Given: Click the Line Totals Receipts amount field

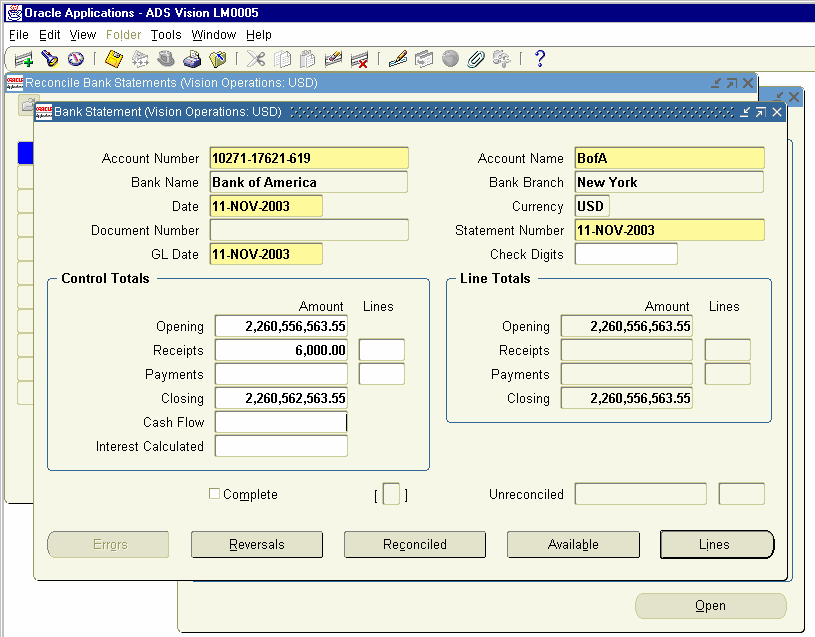Looking at the screenshot, I should click(627, 350).
